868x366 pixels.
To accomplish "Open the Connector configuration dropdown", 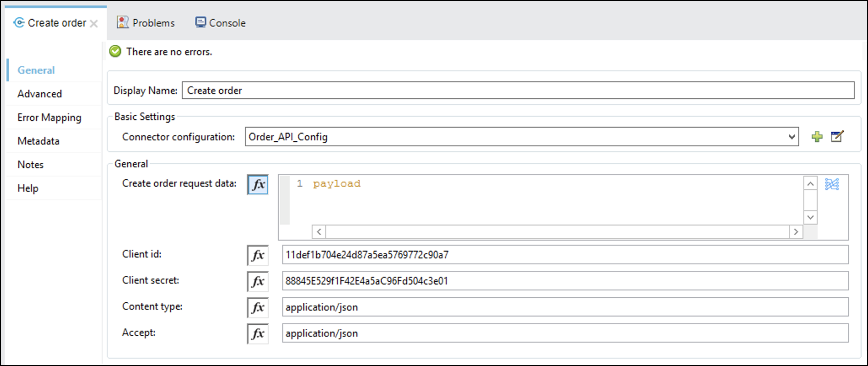I will [x=792, y=137].
